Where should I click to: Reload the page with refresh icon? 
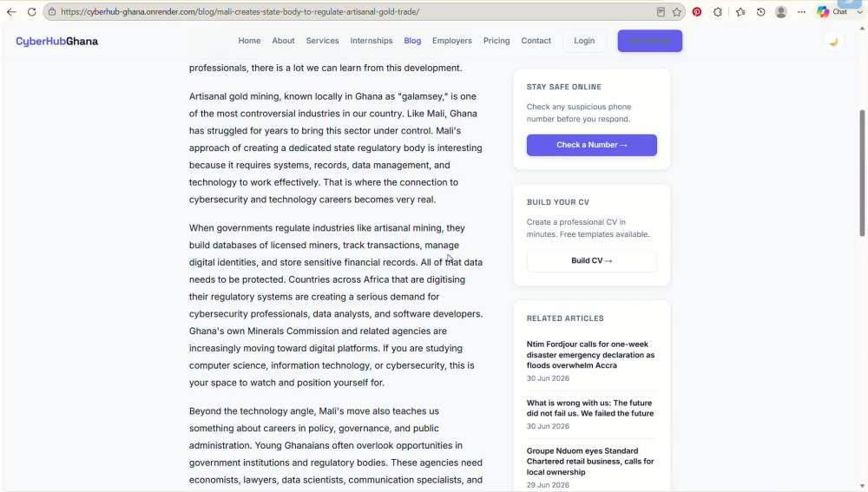(x=31, y=11)
